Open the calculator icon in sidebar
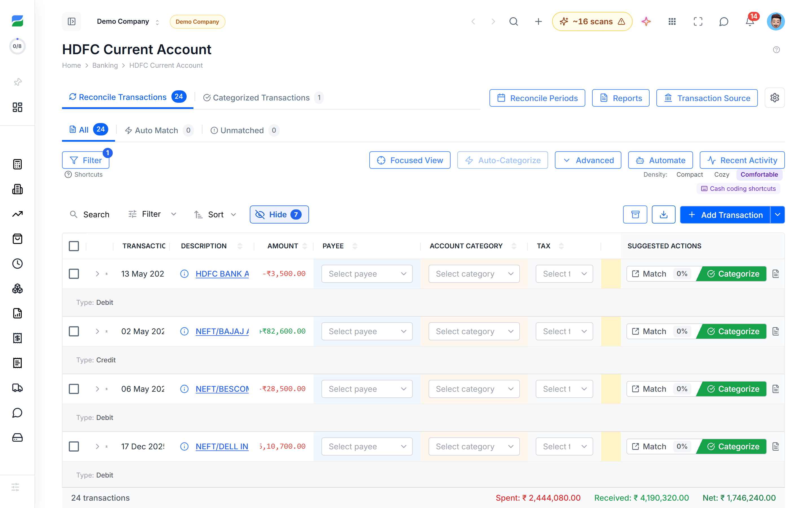 tap(17, 164)
